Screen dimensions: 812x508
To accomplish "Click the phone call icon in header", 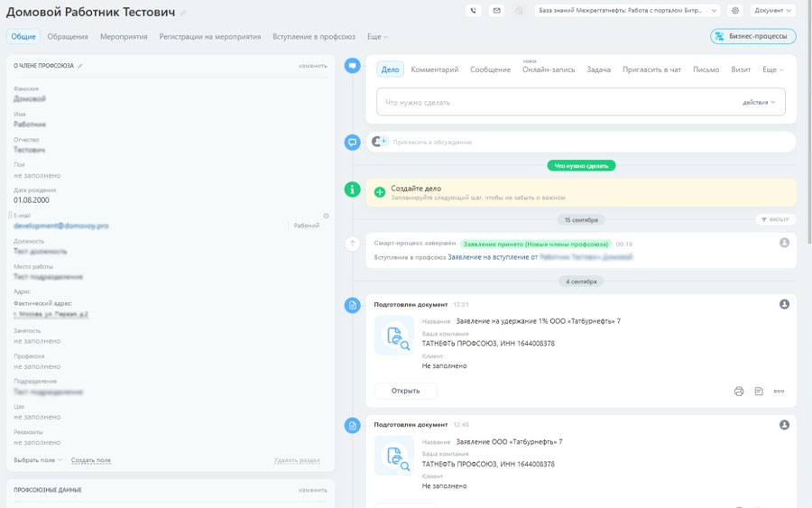I will pyautogui.click(x=474, y=10).
